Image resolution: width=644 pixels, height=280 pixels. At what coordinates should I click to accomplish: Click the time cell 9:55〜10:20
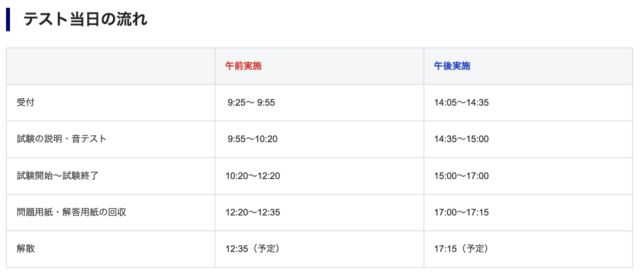tap(252, 139)
